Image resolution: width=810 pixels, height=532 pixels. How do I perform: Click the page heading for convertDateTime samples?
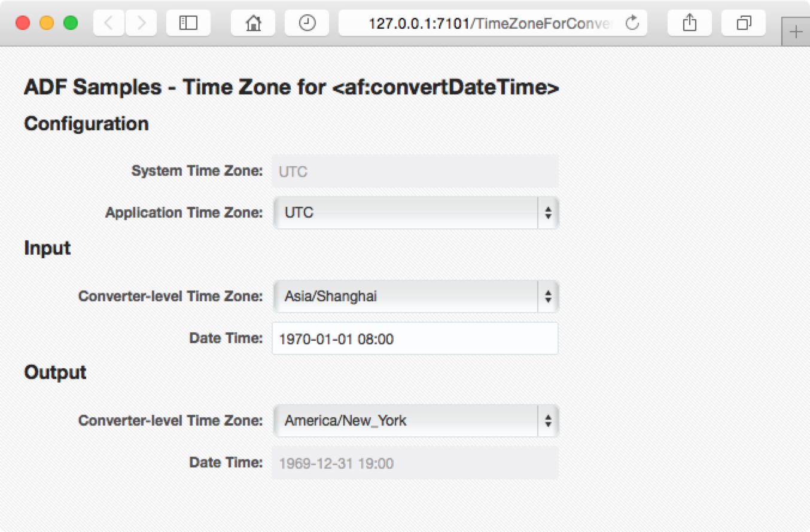(x=291, y=87)
